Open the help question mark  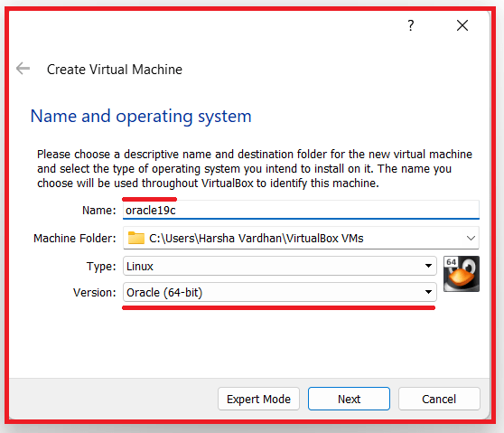[x=410, y=25]
